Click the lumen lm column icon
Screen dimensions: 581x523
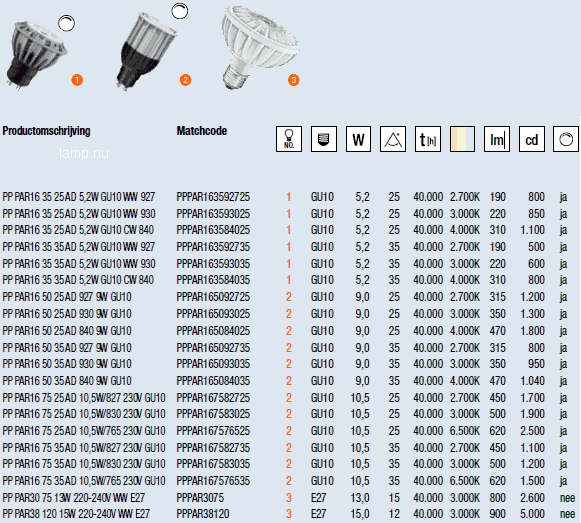coord(497,139)
